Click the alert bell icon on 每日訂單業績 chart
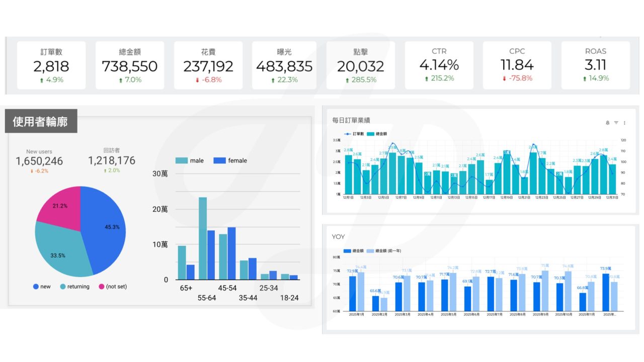 tap(608, 123)
